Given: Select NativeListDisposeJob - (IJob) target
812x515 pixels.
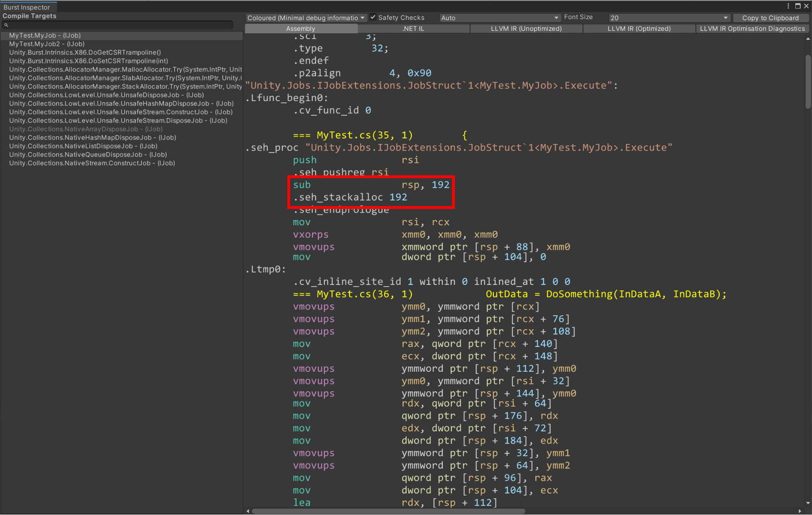Looking at the screenshot, I should click(121, 146).
